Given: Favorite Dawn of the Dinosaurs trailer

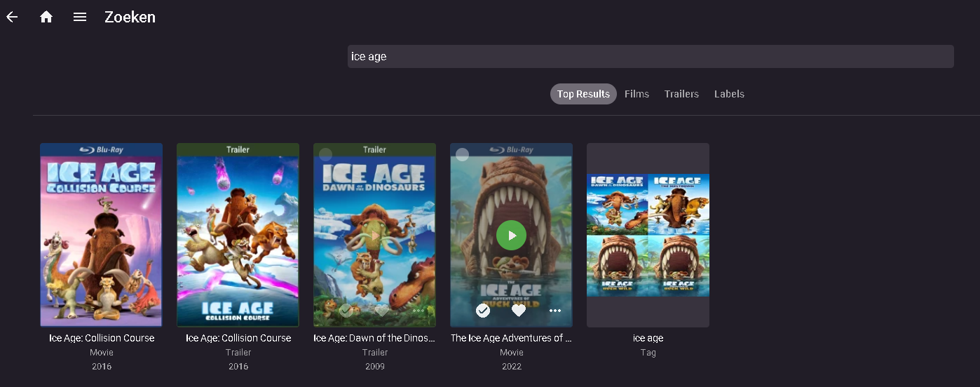Looking at the screenshot, I should point(381,310).
